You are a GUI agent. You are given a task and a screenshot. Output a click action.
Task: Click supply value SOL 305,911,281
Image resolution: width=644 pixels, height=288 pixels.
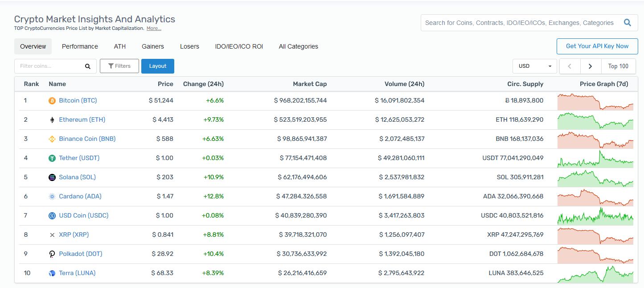[520, 177]
